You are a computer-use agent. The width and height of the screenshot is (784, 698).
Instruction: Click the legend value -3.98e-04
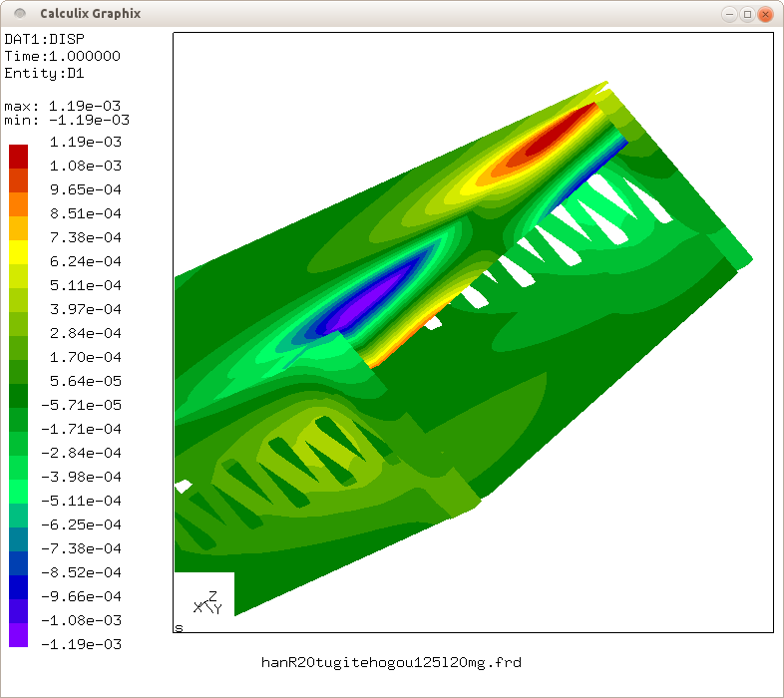[x=81, y=477]
